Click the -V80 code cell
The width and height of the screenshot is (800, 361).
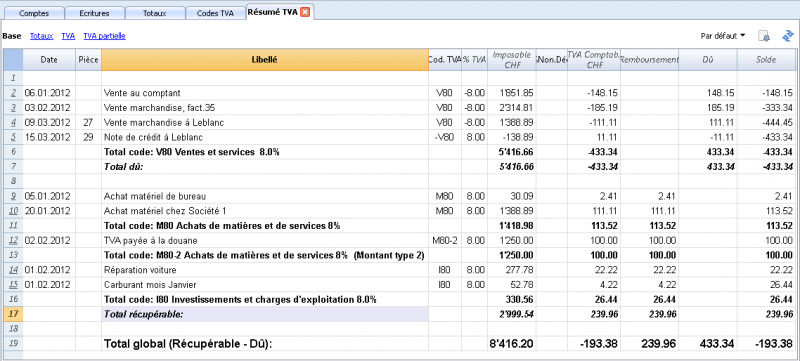click(x=445, y=138)
